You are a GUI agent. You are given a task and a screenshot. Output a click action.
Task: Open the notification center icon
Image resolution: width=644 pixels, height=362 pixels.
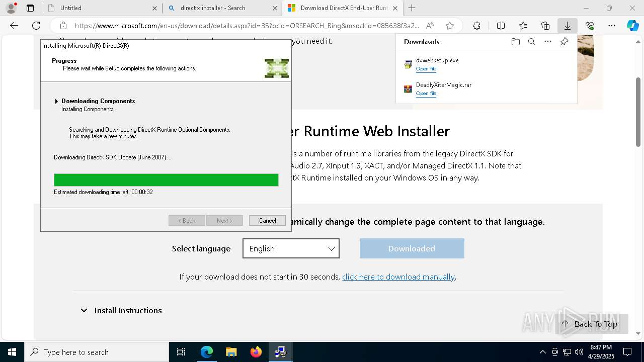[627, 352]
